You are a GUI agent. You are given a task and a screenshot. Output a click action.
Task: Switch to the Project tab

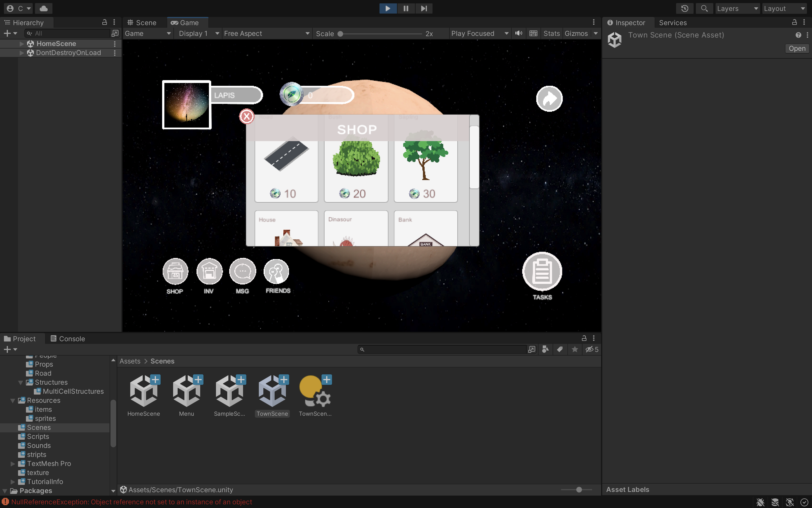pos(20,339)
